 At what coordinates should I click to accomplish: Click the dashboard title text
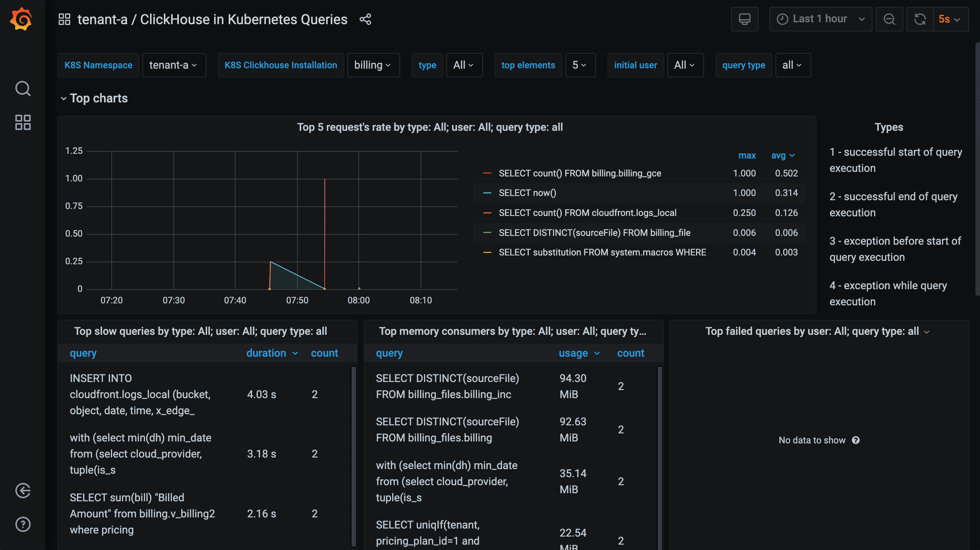pyautogui.click(x=212, y=19)
